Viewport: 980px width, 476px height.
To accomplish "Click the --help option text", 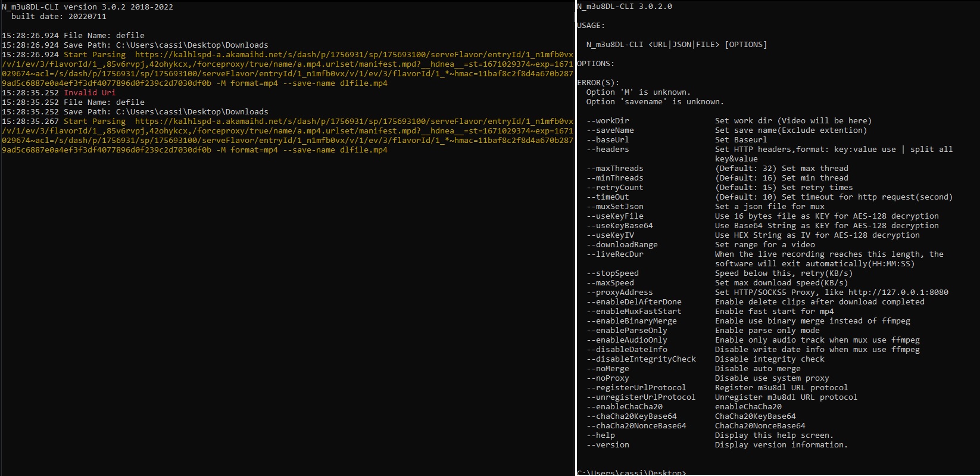I will 600,435.
